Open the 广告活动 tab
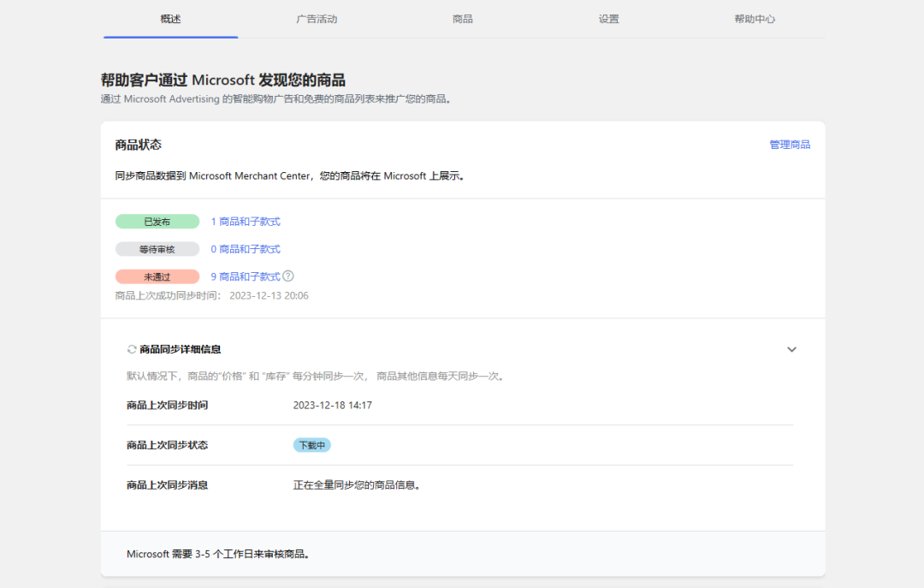924x588 pixels. pyautogui.click(x=317, y=19)
